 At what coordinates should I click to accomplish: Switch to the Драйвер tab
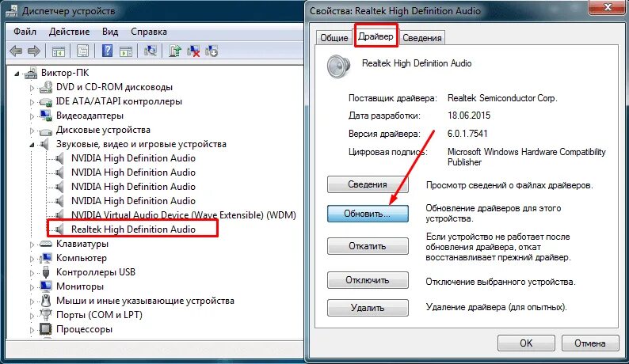(x=375, y=36)
